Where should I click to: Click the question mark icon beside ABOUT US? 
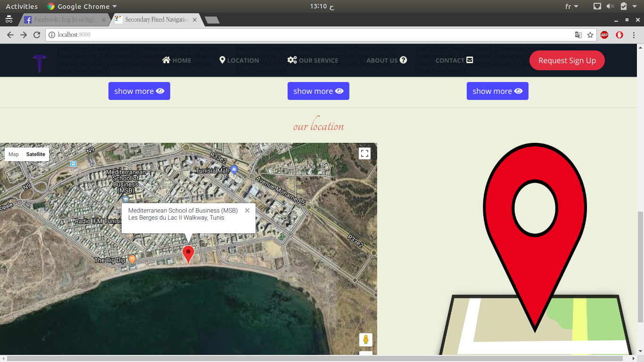click(403, 60)
